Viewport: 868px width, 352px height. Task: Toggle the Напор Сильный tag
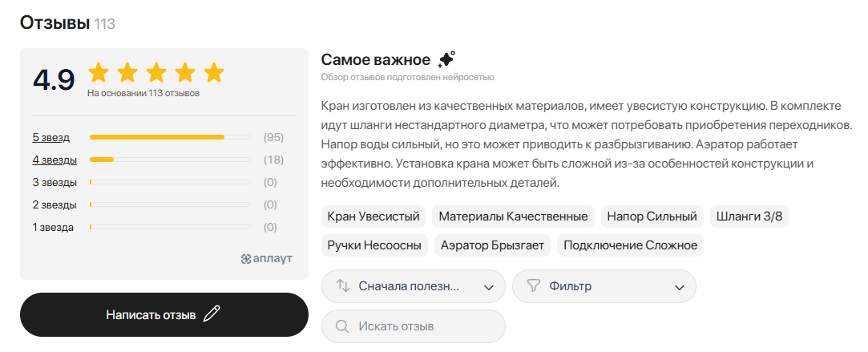pyautogui.click(x=652, y=216)
